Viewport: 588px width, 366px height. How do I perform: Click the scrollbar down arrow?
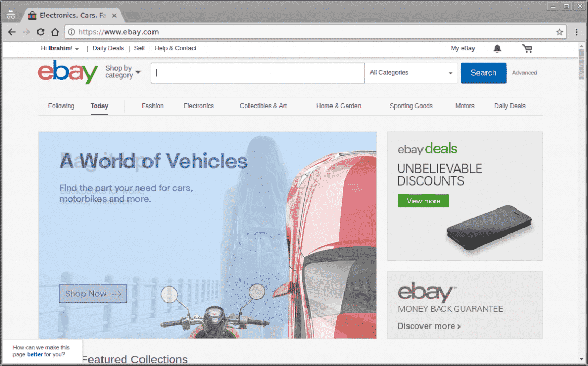coord(582,360)
